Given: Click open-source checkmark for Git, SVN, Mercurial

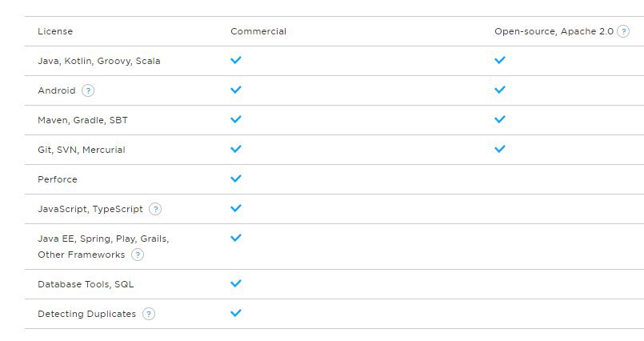Looking at the screenshot, I should 500,149.
